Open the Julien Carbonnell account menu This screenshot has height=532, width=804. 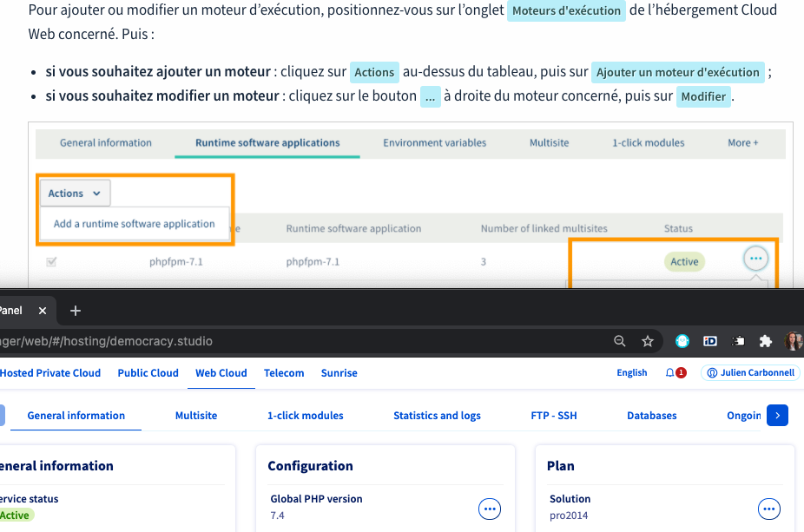pyautogui.click(x=750, y=372)
